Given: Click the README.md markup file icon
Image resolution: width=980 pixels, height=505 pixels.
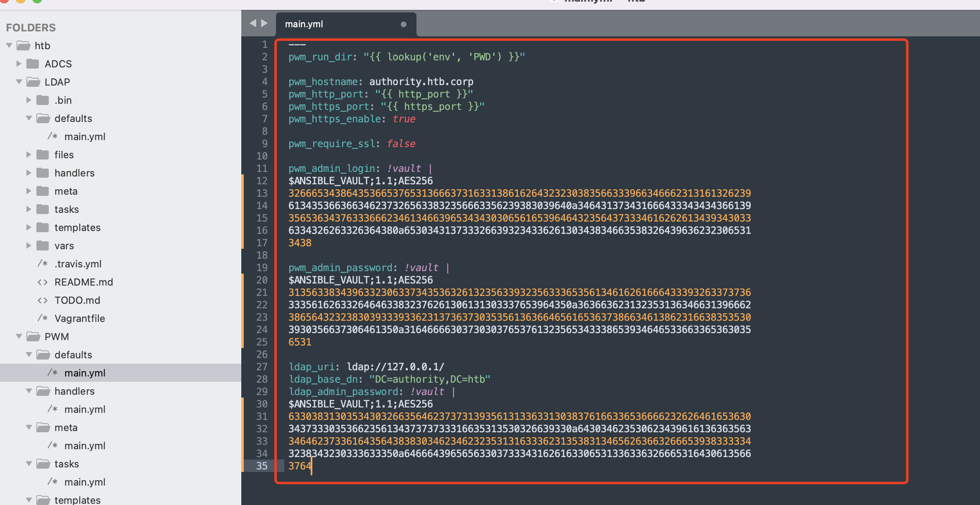Looking at the screenshot, I should point(43,282).
